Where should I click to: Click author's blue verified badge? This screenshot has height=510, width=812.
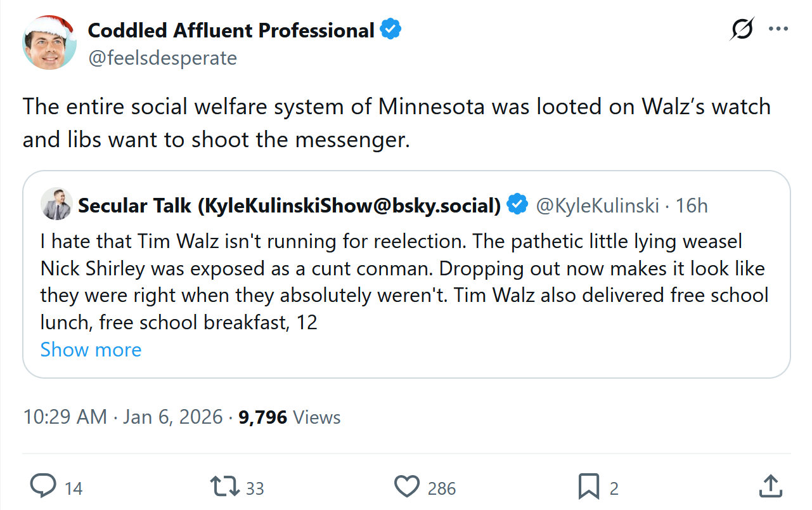pos(390,30)
